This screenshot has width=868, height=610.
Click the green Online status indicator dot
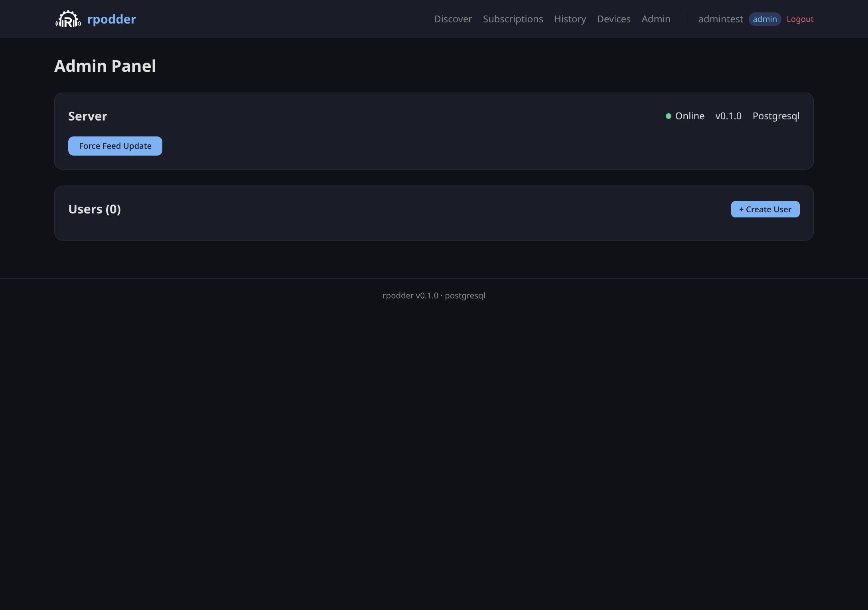pyautogui.click(x=669, y=116)
